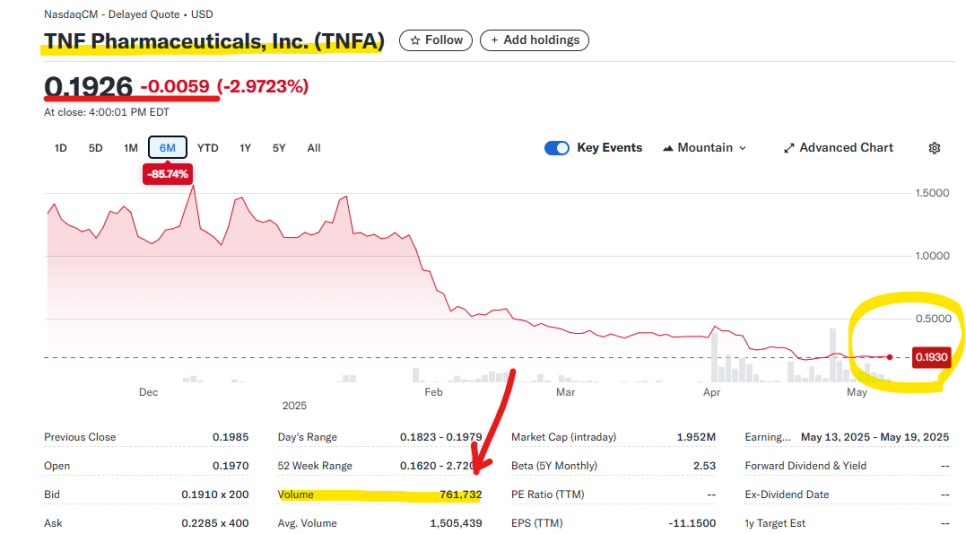Screen dimensions: 966x534
Task: Click the NasdaqCM - Delayed Quote text
Action: [x=112, y=14]
